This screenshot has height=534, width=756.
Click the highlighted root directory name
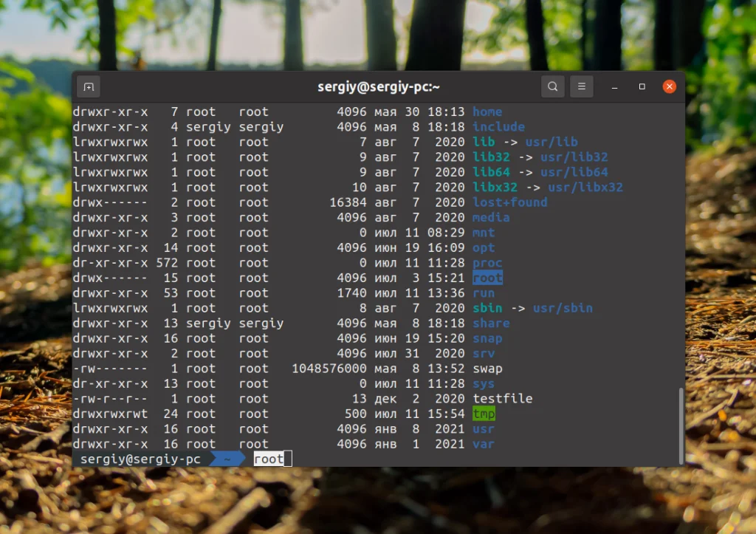coord(487,278)
